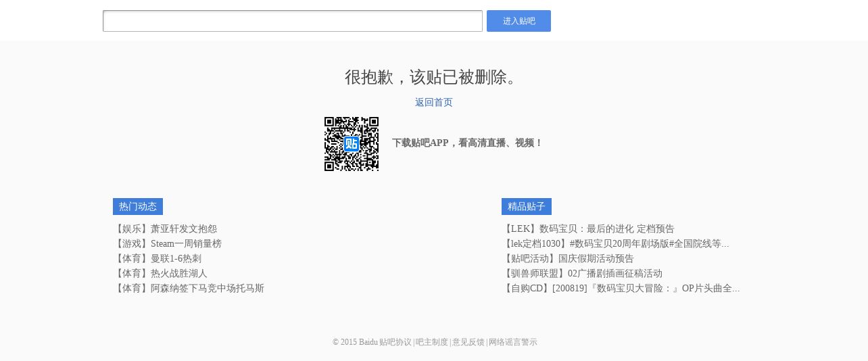Click the 很抱歉，该贴已被删除 message
Image resolution: width=868 pixels, height=361 pixels.
434,77
